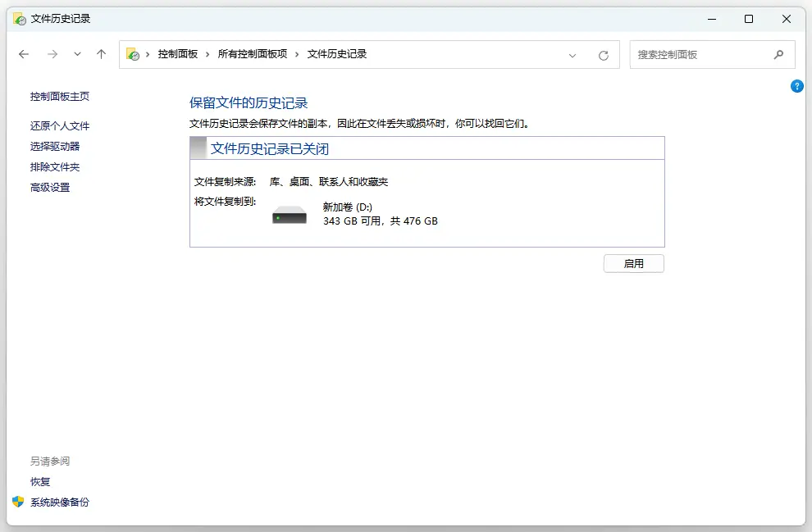Open help via the blue question mark

click(796, 86)
